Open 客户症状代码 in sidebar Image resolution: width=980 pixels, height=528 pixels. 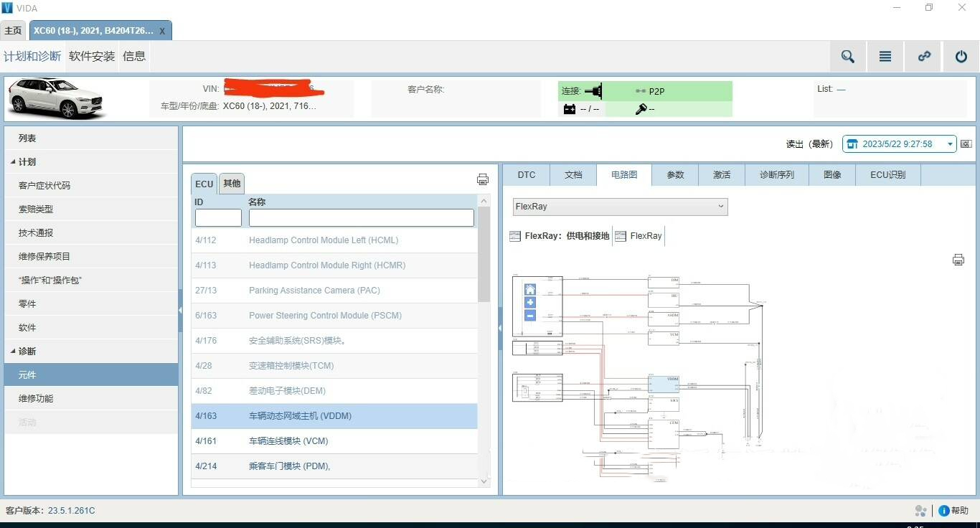click(91, 186)
